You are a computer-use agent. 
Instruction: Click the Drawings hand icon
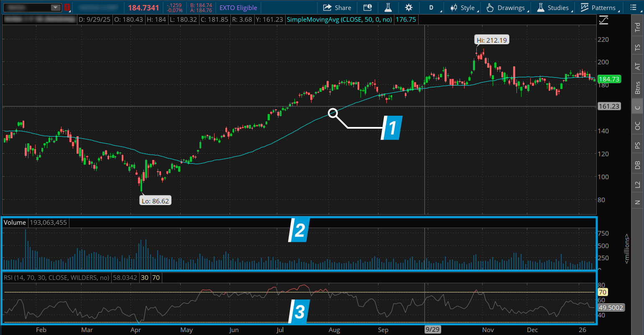(x=491, y=7)
